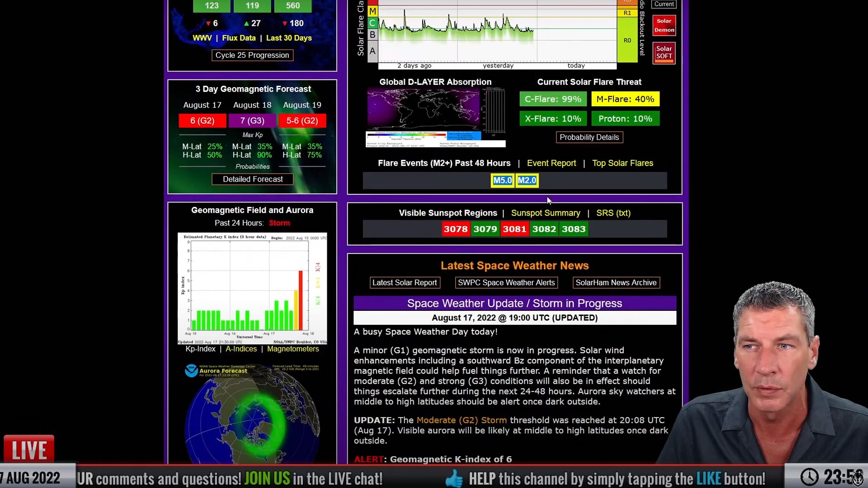Open sunspot region 3078
The width and height of the screenshot is (868, 488).
455,229
